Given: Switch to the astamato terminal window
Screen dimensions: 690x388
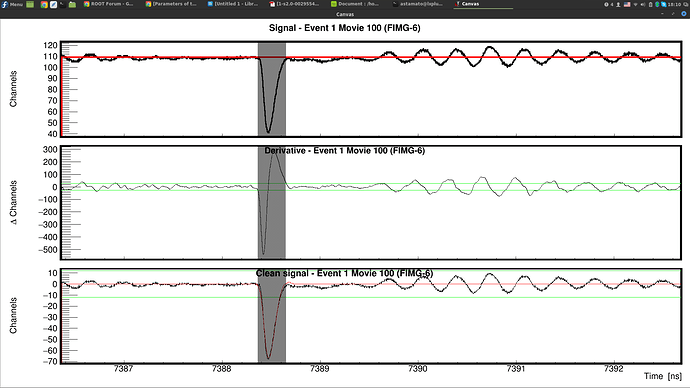Looking at the screenshot, I should (x=419, y=4).
